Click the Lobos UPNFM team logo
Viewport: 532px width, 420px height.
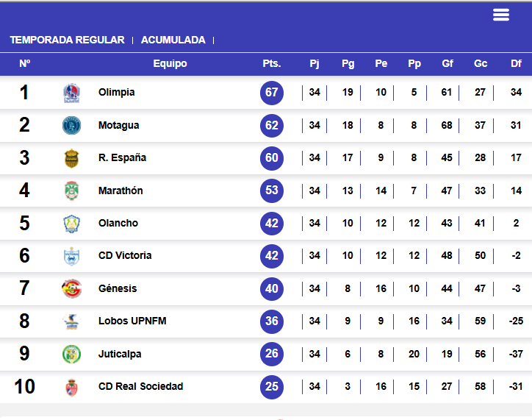tap(71, 321)
